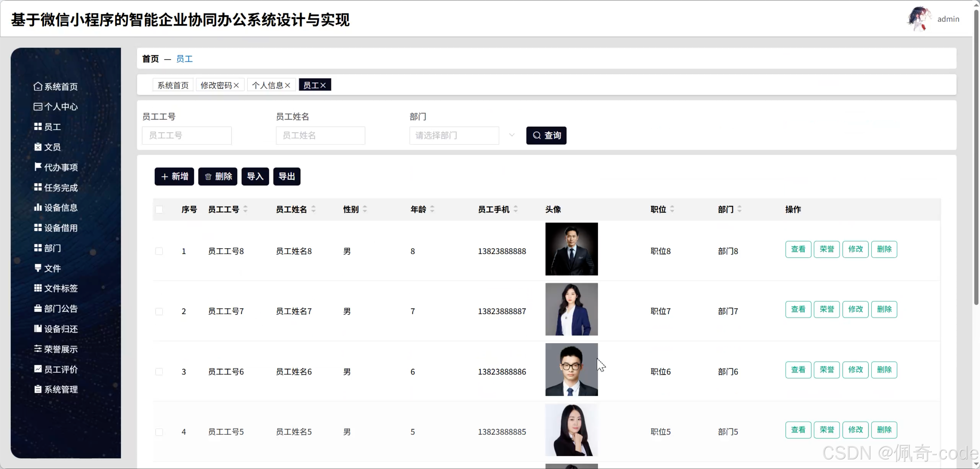The height and width of the screenshot is (469, 980).
Task: Sort table by 职位 column arrows
Action: pyautogui.click(x=672, y=209)
